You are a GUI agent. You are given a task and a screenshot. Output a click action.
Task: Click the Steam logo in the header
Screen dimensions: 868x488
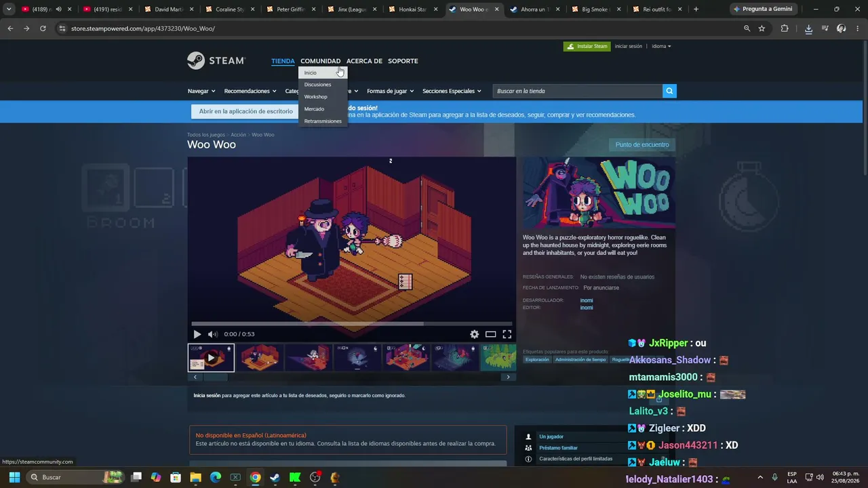tap(216, 60)
